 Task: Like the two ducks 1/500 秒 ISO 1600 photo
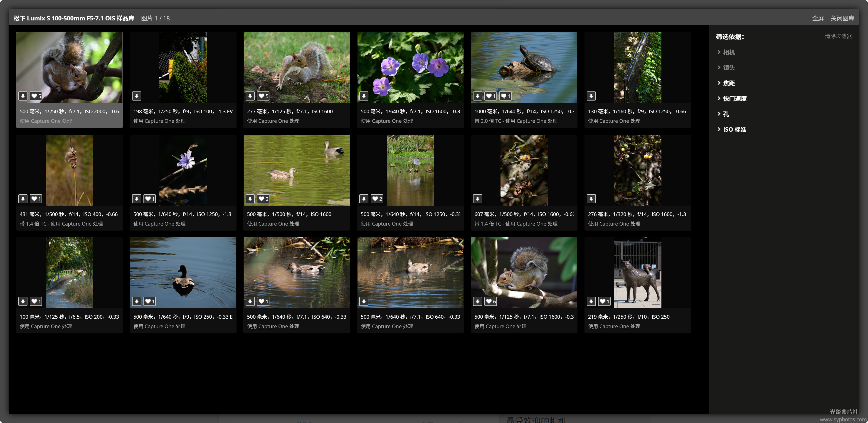263,199
